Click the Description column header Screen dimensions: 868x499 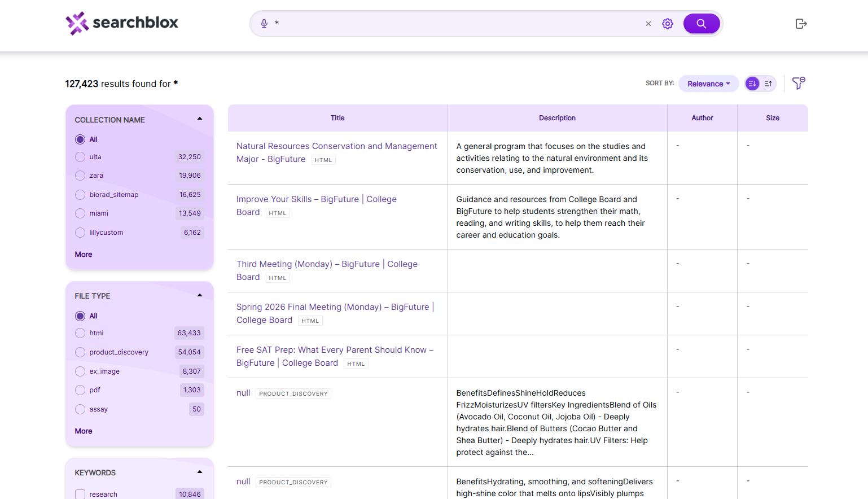point(557,118)
